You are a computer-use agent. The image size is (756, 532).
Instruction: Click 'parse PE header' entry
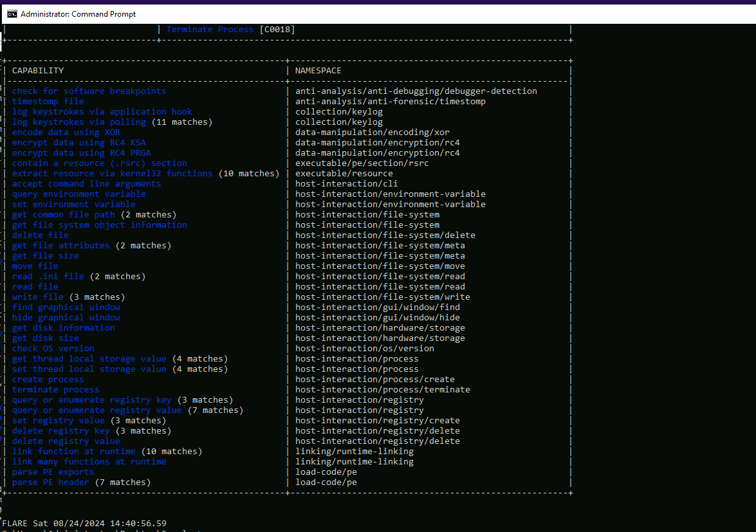(51, 482)
